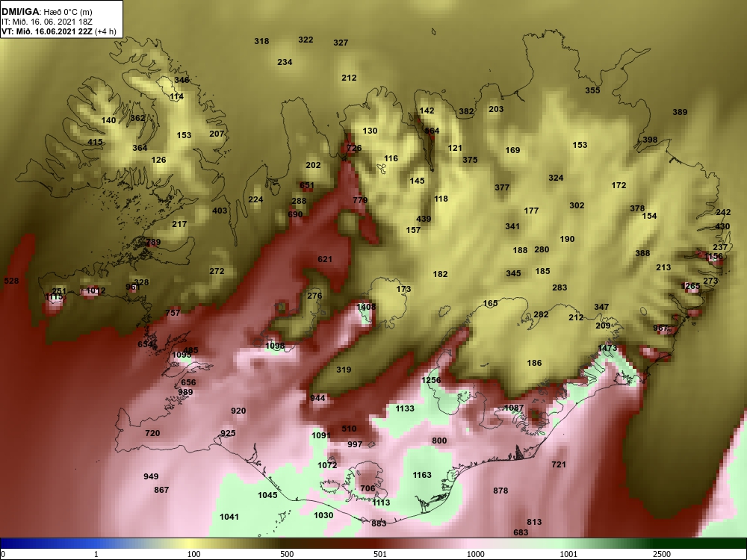Viewport: 747px width, 560px height.
Task: Click the valid time line 'VT: Mið. 16.06.2021 22Z'
Action: (x=47, y=31)
